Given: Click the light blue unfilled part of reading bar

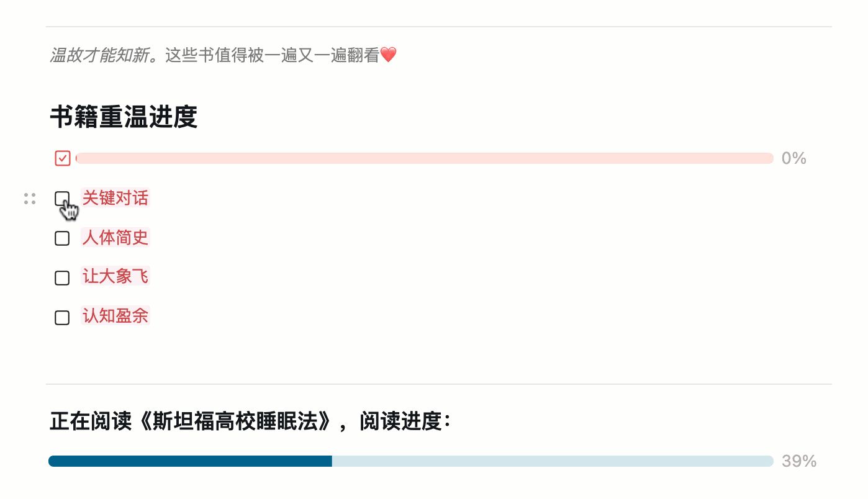Looking at the screenshot, I should point(553,461).
